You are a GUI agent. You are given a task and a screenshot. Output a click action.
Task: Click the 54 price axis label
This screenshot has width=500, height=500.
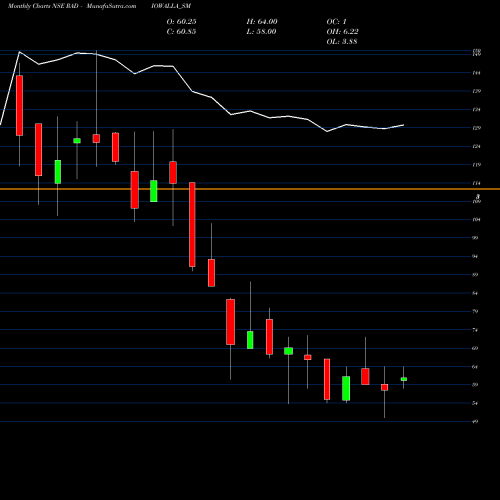(475, 403)
